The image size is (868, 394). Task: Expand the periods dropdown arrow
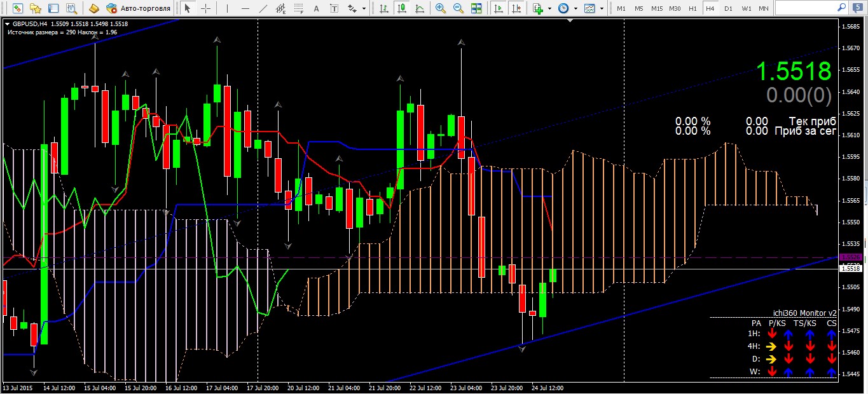click(x=575, y=9)
